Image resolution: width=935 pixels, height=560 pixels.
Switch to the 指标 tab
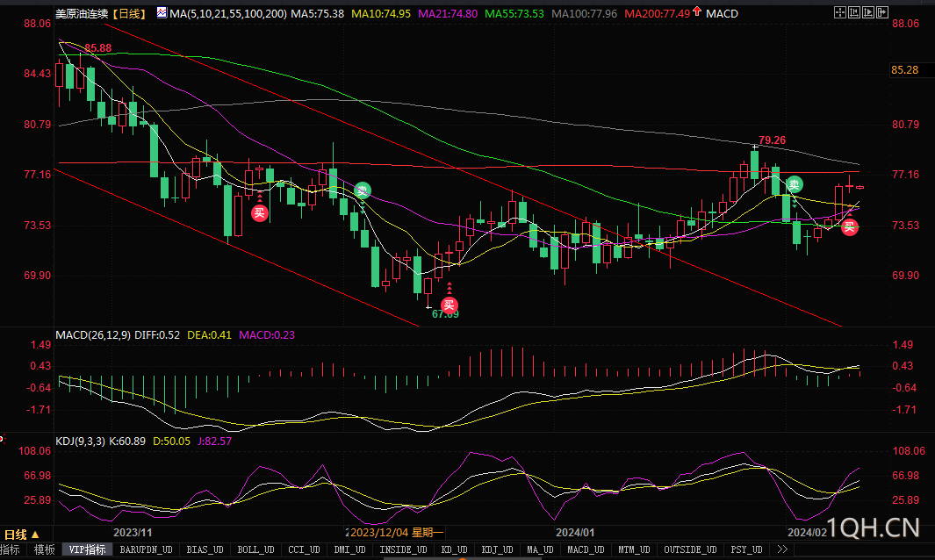click(x=11, y=549)
